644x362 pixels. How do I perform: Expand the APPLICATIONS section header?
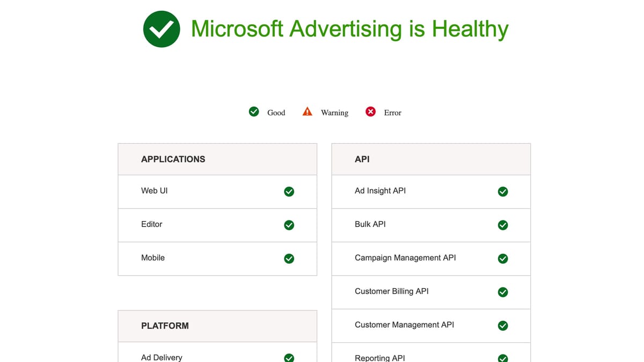pos(173,159)
